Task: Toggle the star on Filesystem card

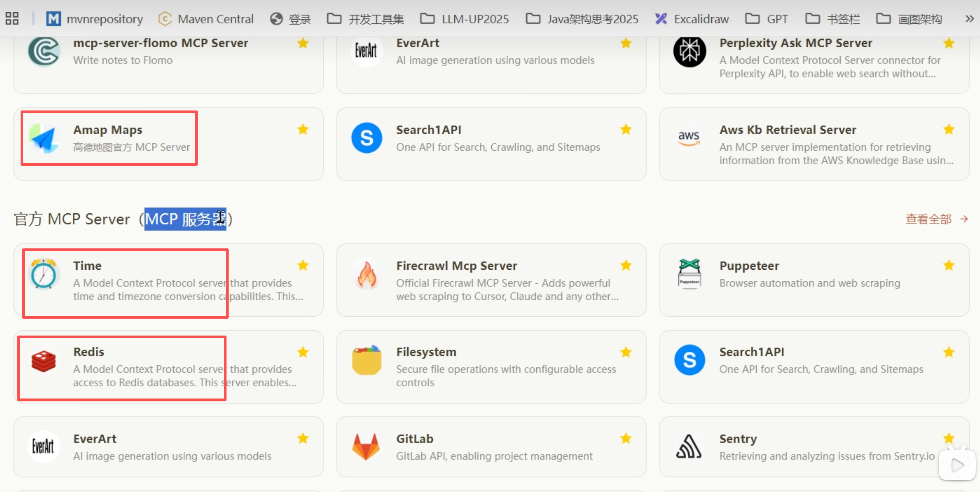Action: click(626, 352)
